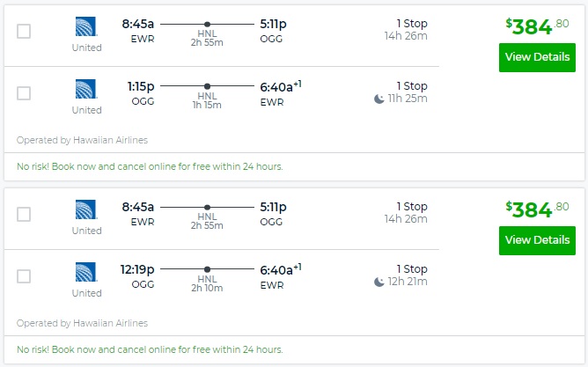Click United logo on second card's 8:45a flight

[x=86, y=210]
